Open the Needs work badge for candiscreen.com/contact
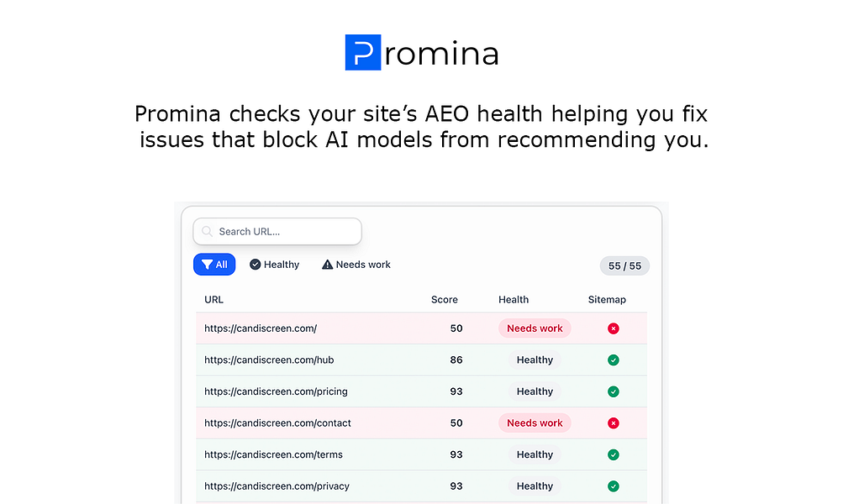Viewport: 843px width, 504px height. [x=534, y=423]
